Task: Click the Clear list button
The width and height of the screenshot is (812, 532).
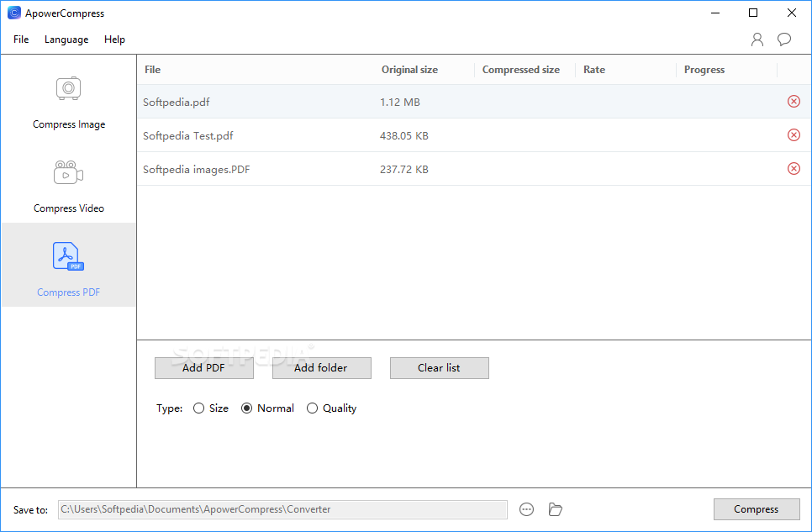Action: (439, 368)
